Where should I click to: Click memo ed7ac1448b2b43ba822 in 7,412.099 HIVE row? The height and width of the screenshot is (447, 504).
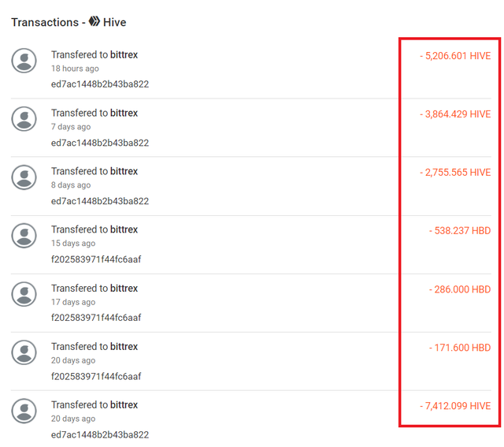100,434
